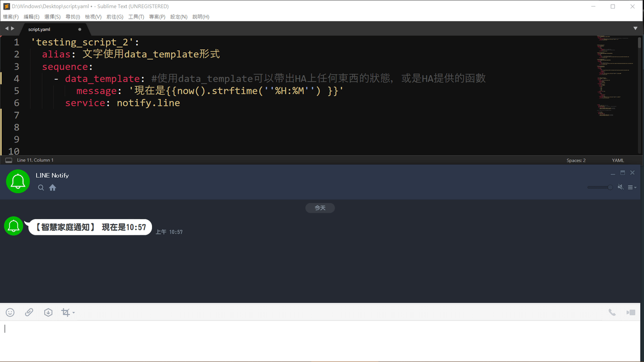Open the emoji sticker picker
Viewport: 644px width, 362px height.
pyautogui.click(x=10, y=312)
